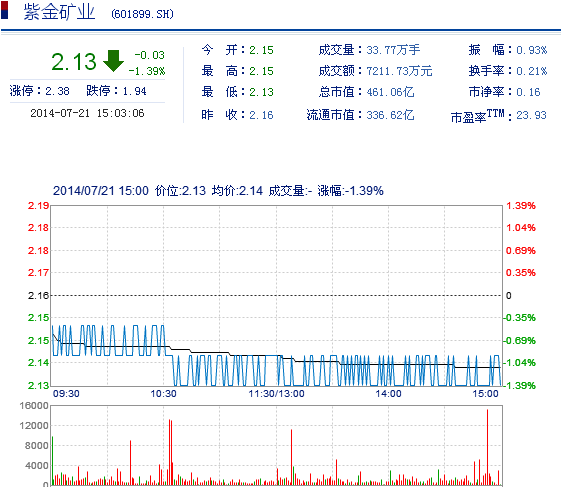Click the chart header 价位:2.13

tap(180, 191)
